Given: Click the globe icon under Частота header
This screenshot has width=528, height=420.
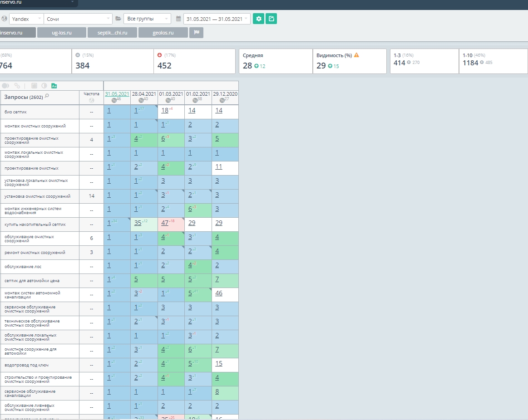Looking at the screenshot, I should 91,100.
